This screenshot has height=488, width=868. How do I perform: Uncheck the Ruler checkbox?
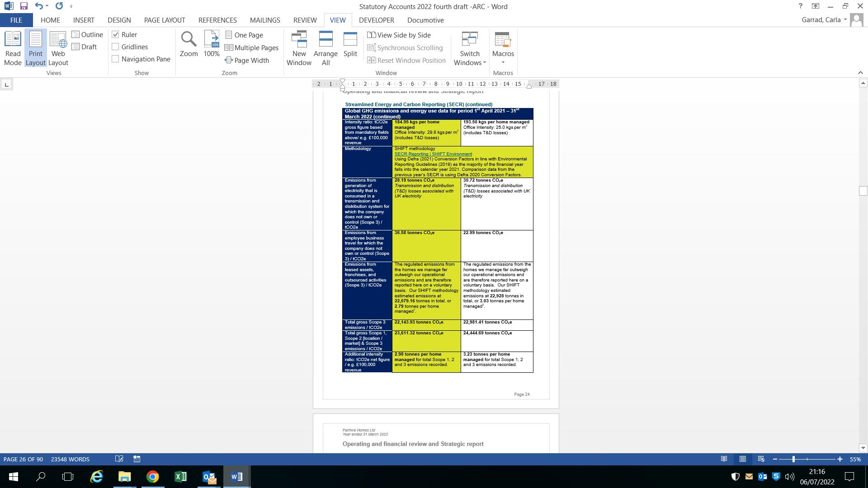coord(116,35)
